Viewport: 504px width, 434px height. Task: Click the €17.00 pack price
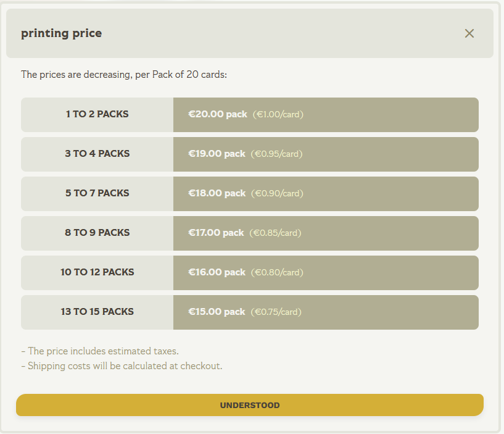[x=216, y=233]
